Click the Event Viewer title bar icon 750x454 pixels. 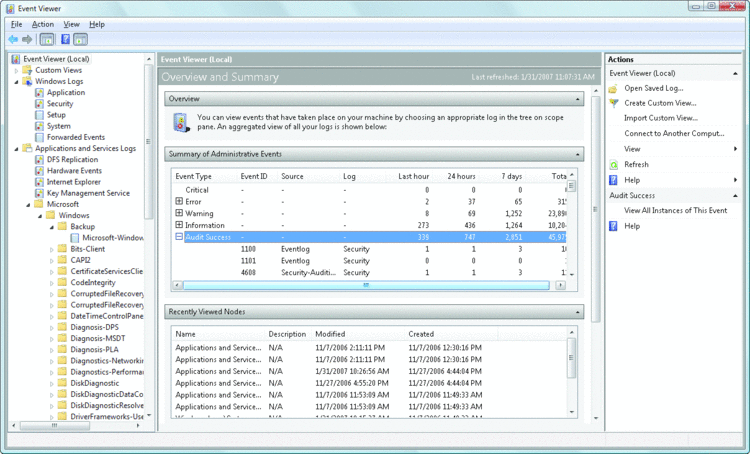[10, 8]
